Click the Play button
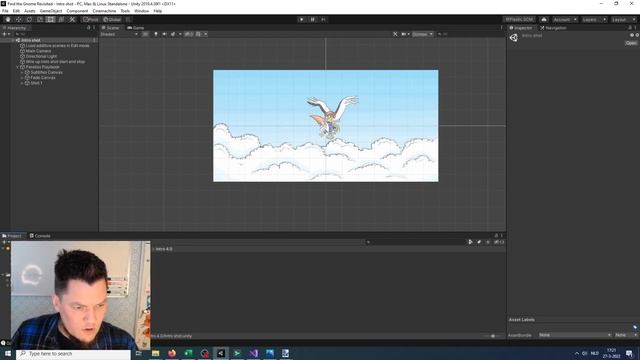This screenshot has width=640, height=360. tap(302, 20)
